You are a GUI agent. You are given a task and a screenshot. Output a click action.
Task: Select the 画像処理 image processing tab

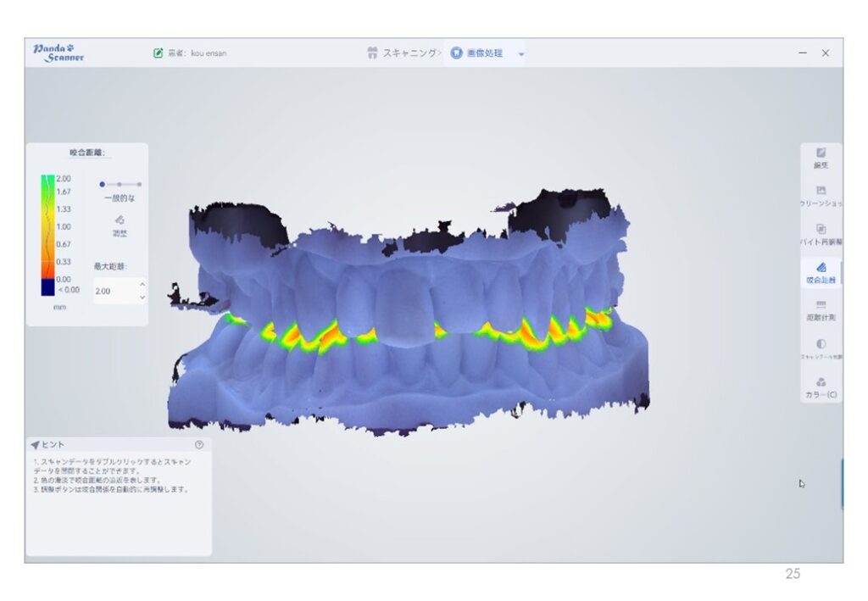477,53
